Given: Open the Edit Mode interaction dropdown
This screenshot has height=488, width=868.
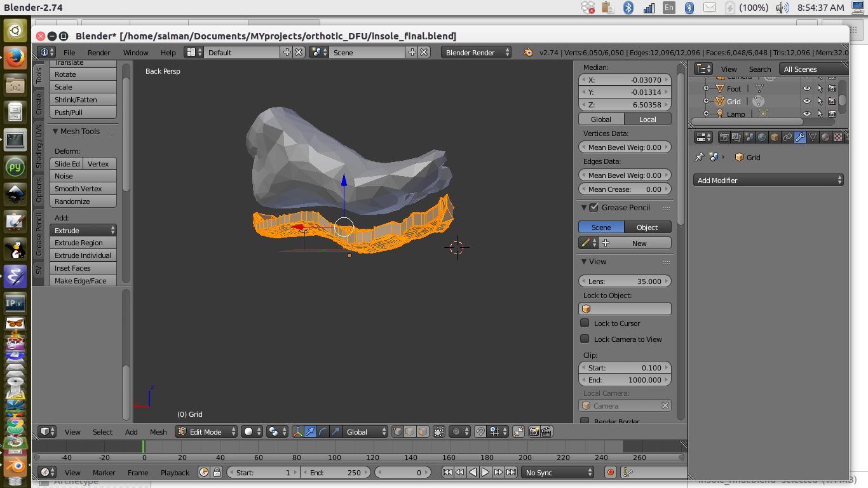Looking at the screenshot, I should [x=205, y=431].
